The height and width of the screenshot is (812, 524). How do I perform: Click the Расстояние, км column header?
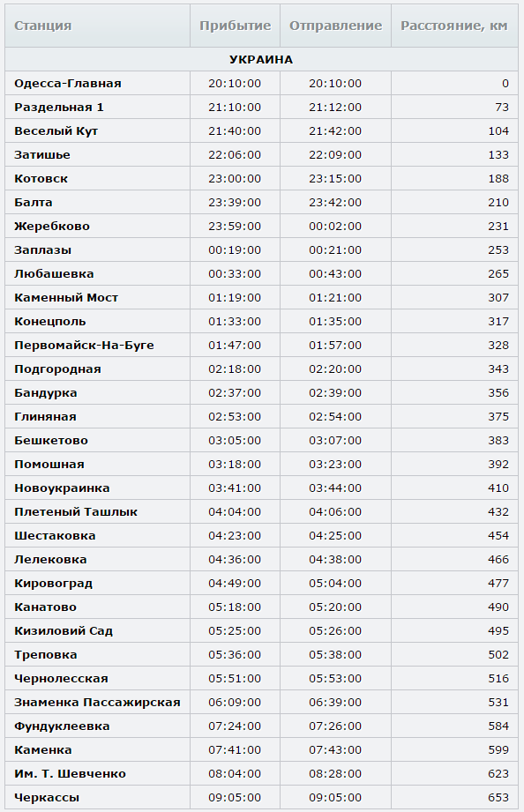(454, 26)
